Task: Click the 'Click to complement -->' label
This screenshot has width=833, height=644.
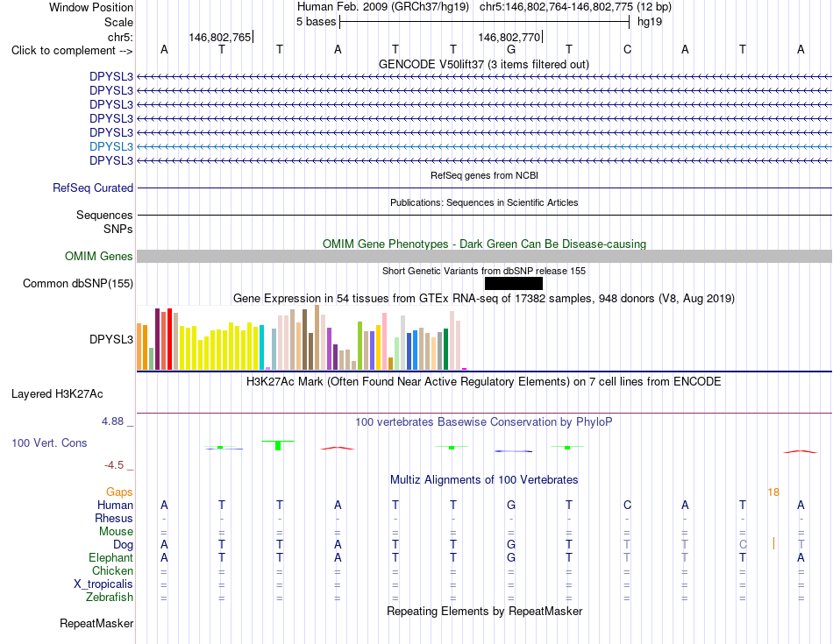Action: (x=72, y=51)
